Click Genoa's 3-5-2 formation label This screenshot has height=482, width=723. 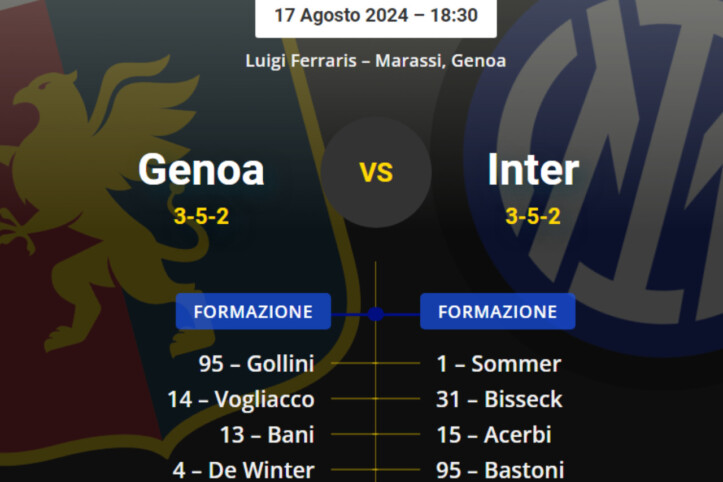201,216
